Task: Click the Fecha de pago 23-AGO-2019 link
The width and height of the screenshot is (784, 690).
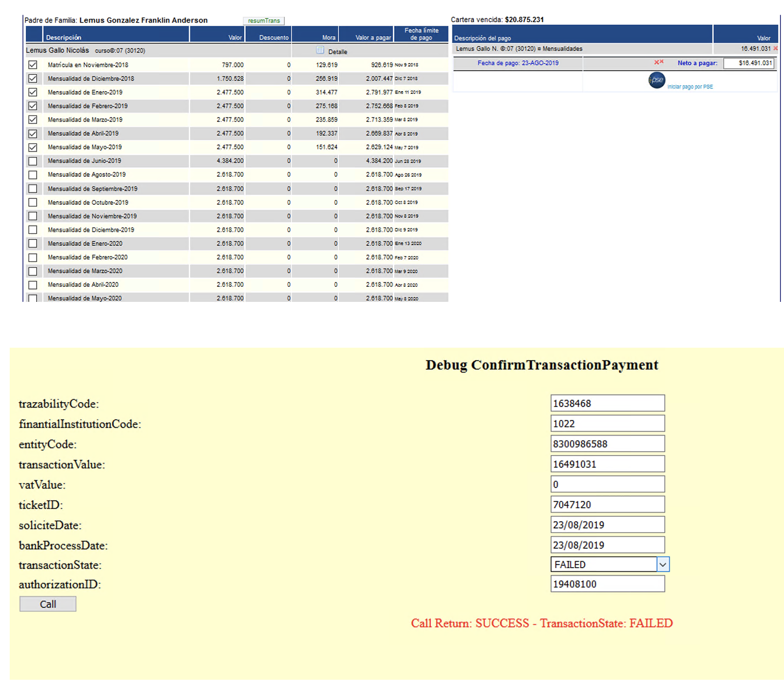Action: (x=518, y=63)
